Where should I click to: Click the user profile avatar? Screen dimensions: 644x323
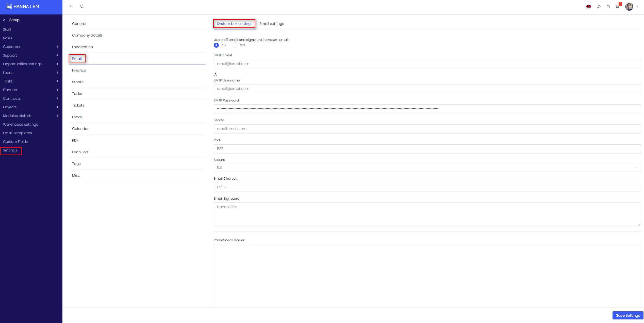click(629, 7)
